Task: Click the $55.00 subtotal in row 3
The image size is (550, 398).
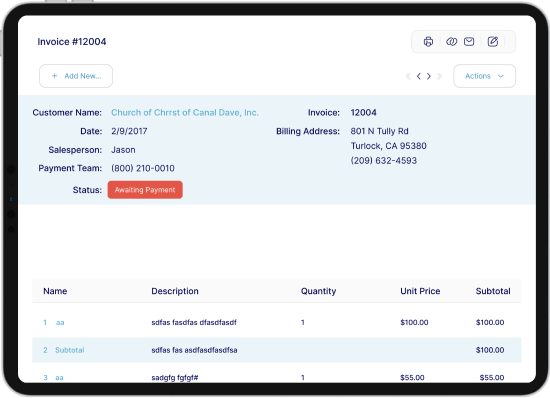Action: pyautogui.click(x=492, y=378)
